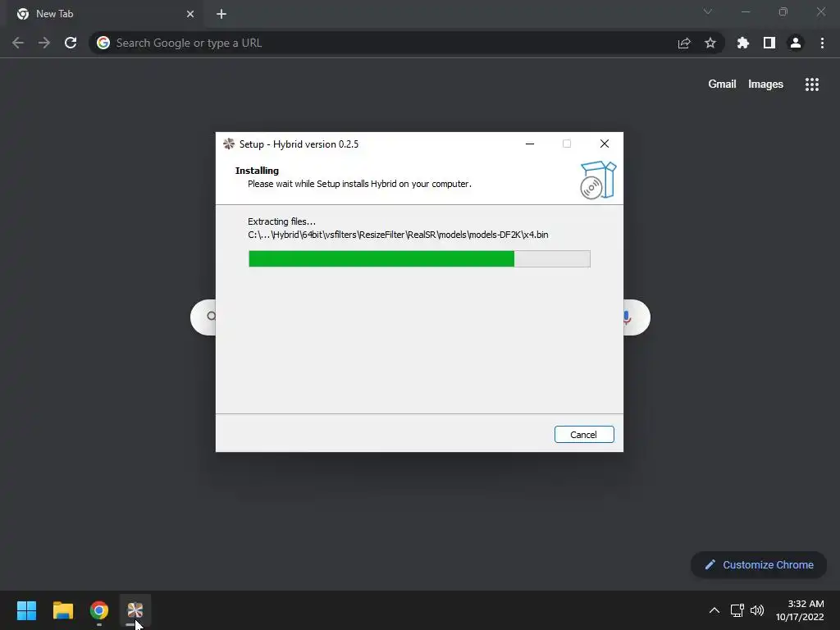840x630 pixels.
Task: Start voice search with microphone
Action: pos(627,317)
